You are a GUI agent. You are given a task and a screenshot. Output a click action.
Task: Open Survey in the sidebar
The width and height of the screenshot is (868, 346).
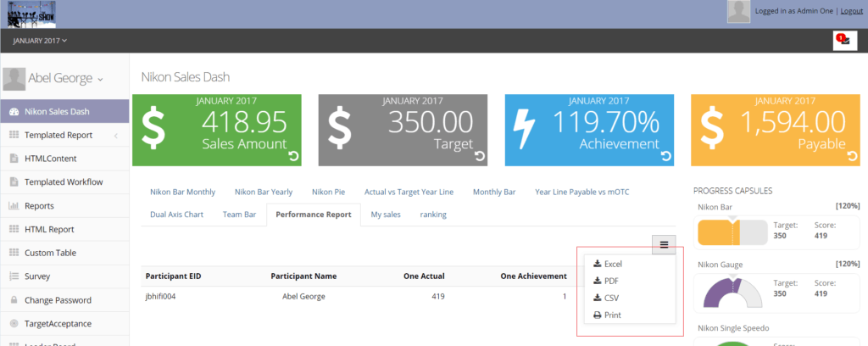tap(64, 276)
